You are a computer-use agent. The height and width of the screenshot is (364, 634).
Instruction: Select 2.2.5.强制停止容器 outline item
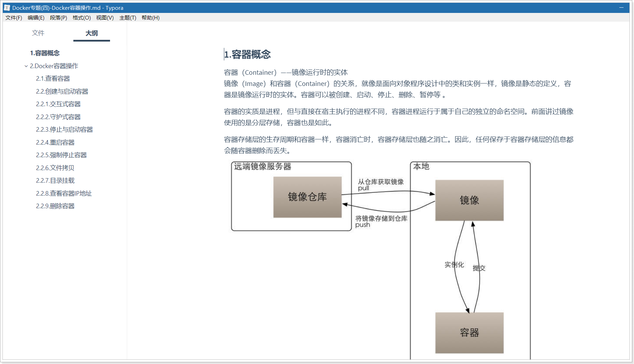pos(61,155)
